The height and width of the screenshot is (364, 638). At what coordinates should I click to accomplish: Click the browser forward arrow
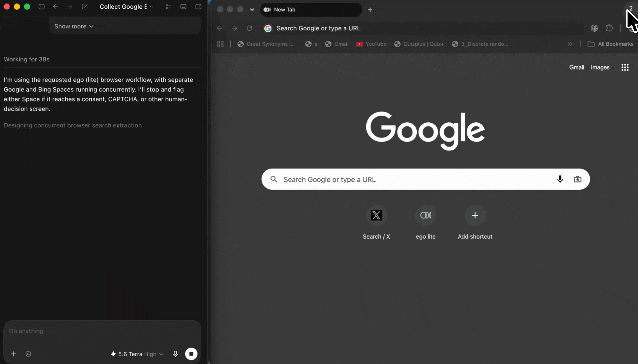pos(234,28)
